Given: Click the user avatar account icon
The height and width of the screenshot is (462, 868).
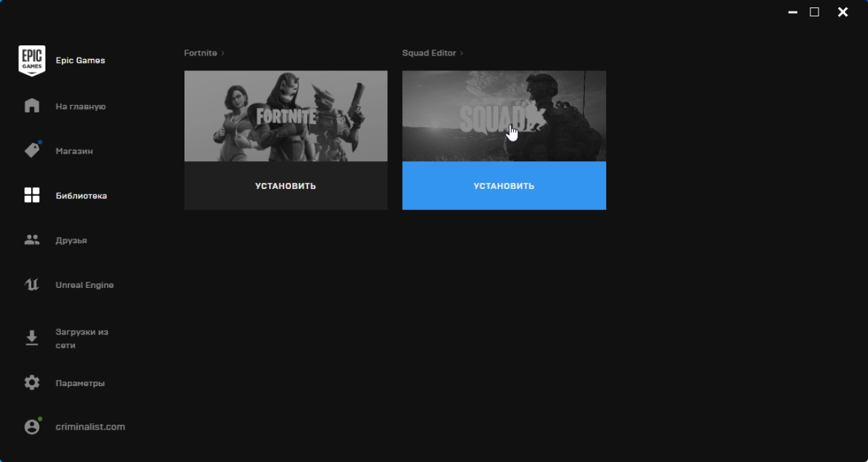Looking at the screenshot, I should [x=32, y=427].
